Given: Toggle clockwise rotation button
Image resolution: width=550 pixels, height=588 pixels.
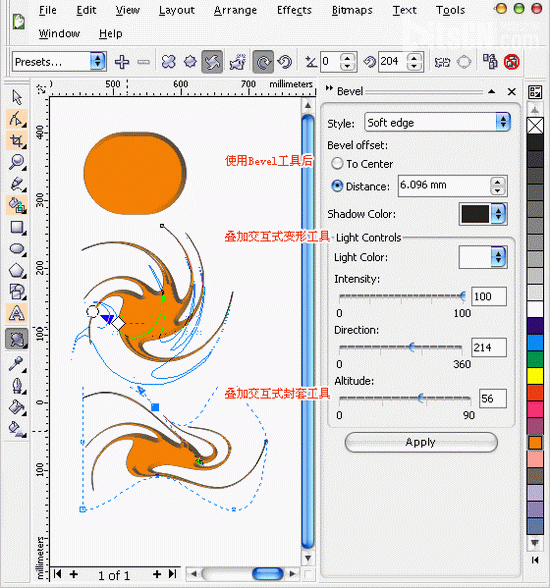Looking at the screenshot, I should click(x=263, y=62).
